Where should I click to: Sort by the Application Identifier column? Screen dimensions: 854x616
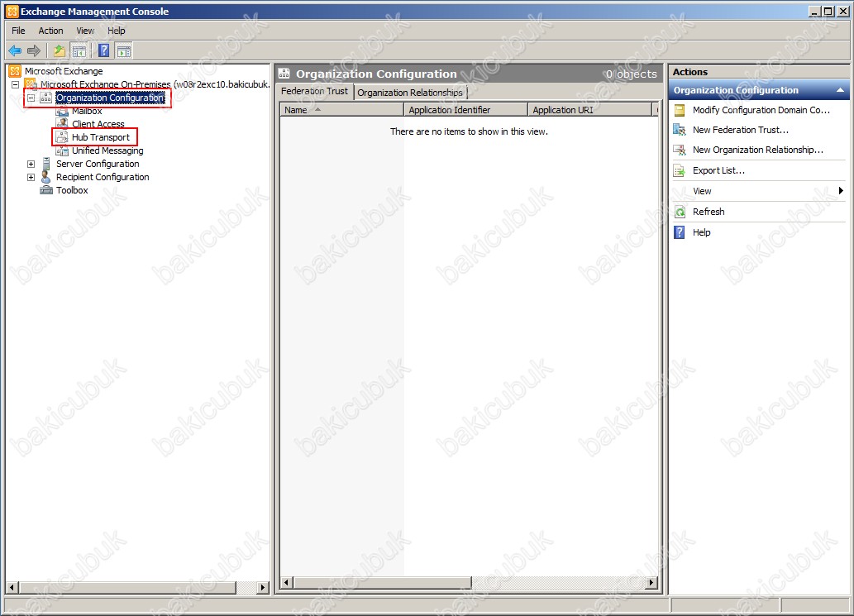[x=466, y=110]
